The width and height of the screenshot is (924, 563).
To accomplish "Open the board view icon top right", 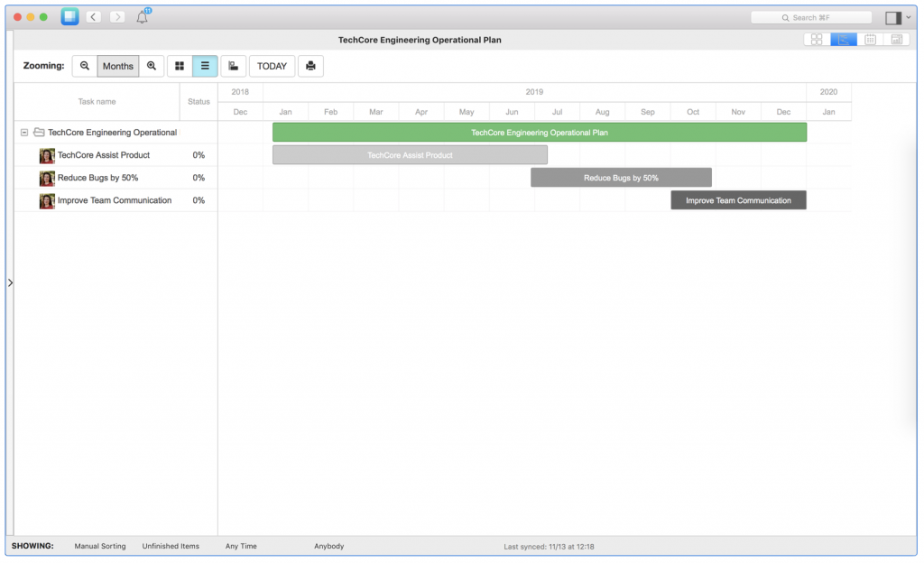I will (x=815, y=39).
